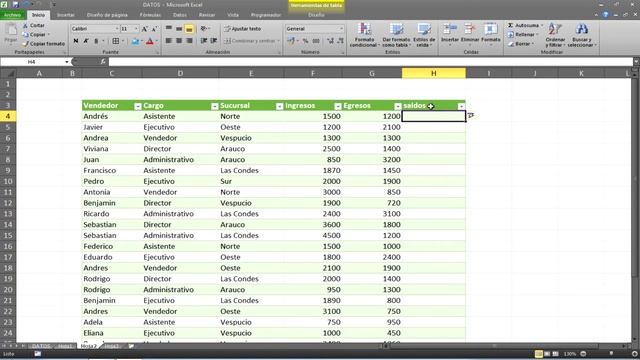Click Insertar in the Celdas group
This screenshot has width=640, height=360.
450,34
